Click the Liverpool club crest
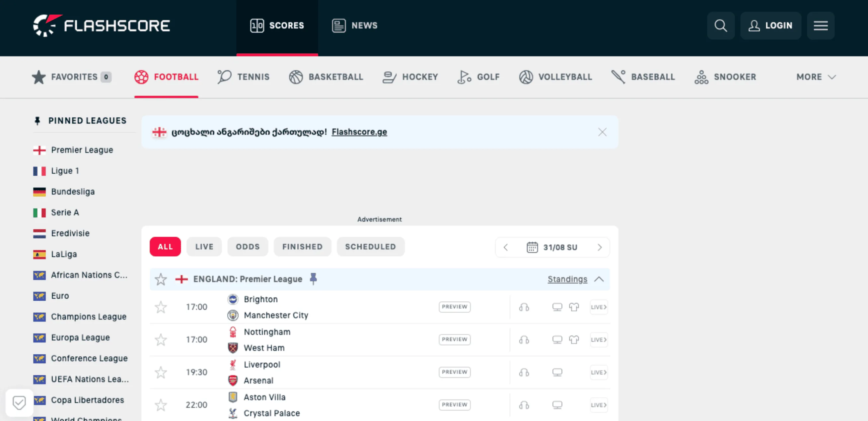 pyautogui.click(x=233, y=364)
